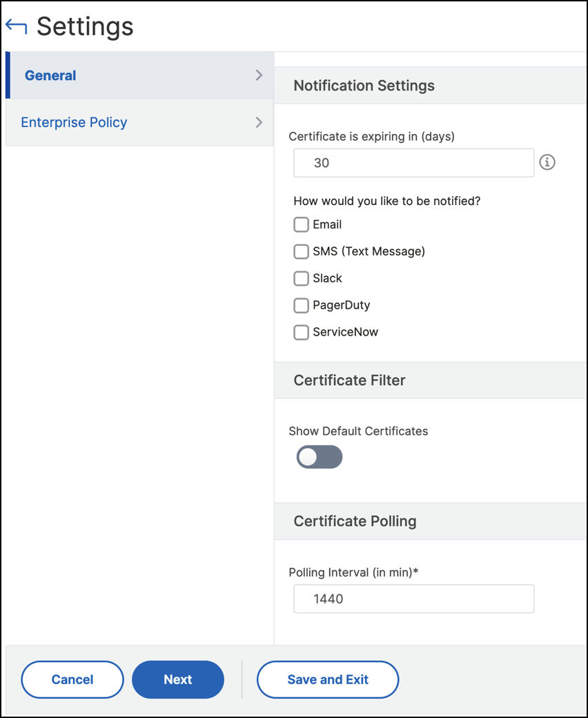This screenshot has height=718, width=588.
Task: Click the 'Polling Interval (in min)' label
Action: (x=354, y=572)
